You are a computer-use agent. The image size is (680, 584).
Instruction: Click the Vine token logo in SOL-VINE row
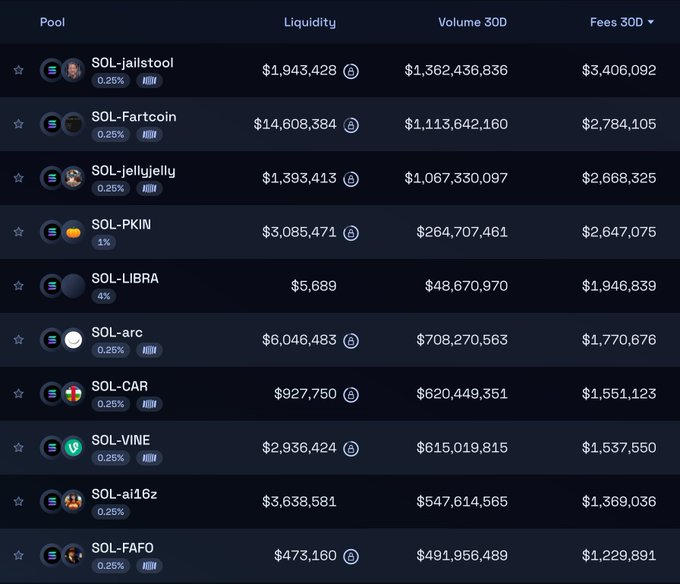click(x=73, y=447)
